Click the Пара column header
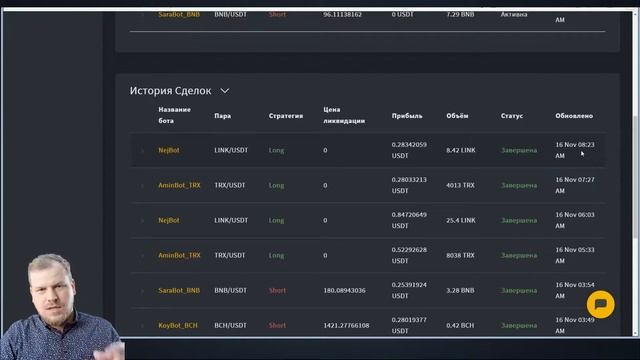 [222, 116]
